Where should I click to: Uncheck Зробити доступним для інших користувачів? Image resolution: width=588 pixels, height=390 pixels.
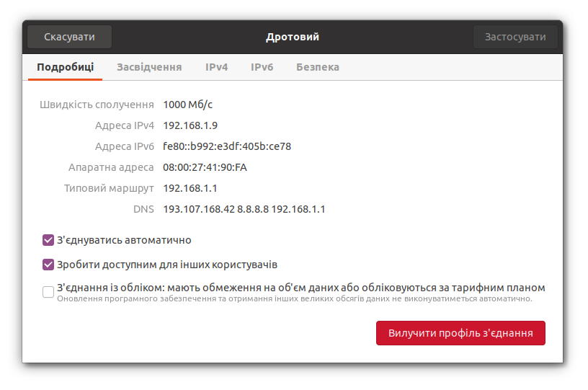(48, 265)
